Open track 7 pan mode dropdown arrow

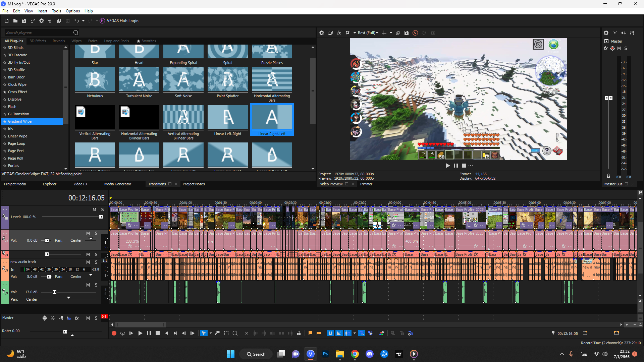click(x=68, y=298)
